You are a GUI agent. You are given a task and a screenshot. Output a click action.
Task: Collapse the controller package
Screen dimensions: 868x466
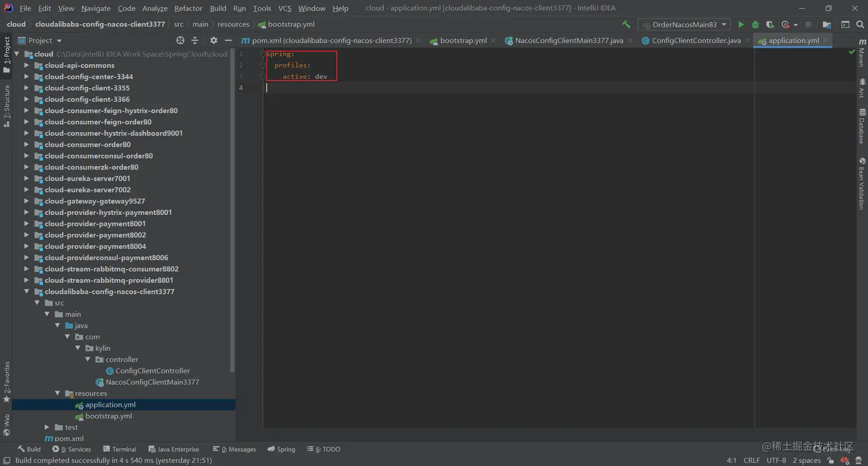(88, 359)
